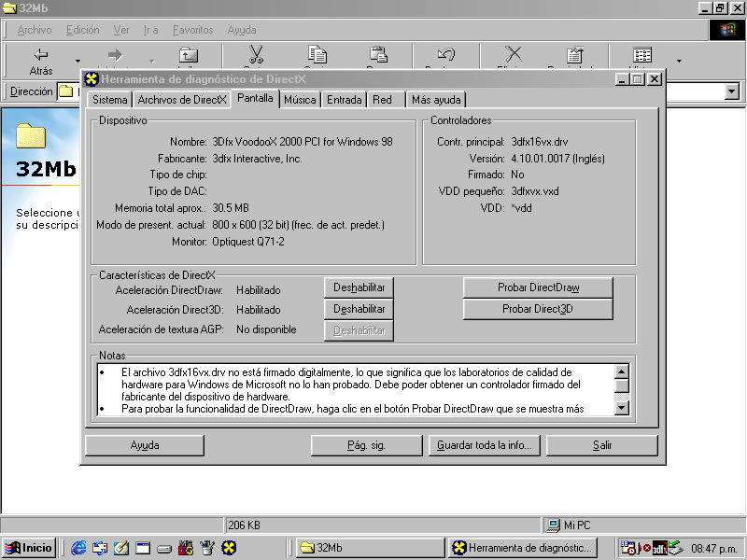The width and height of the screenshot is (747, 560).
Task: Click the Up folder icon in 32Mb toolbar
Action: (189, 55)
